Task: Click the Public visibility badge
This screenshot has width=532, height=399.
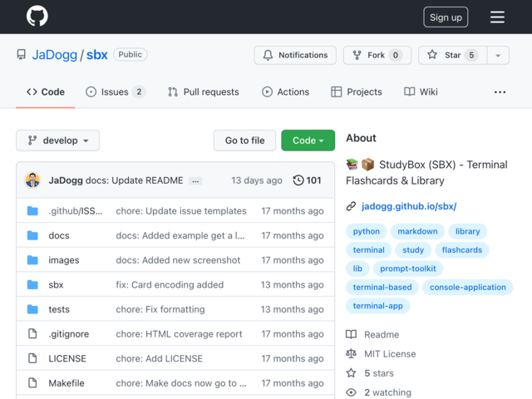Action: point(130,55)
